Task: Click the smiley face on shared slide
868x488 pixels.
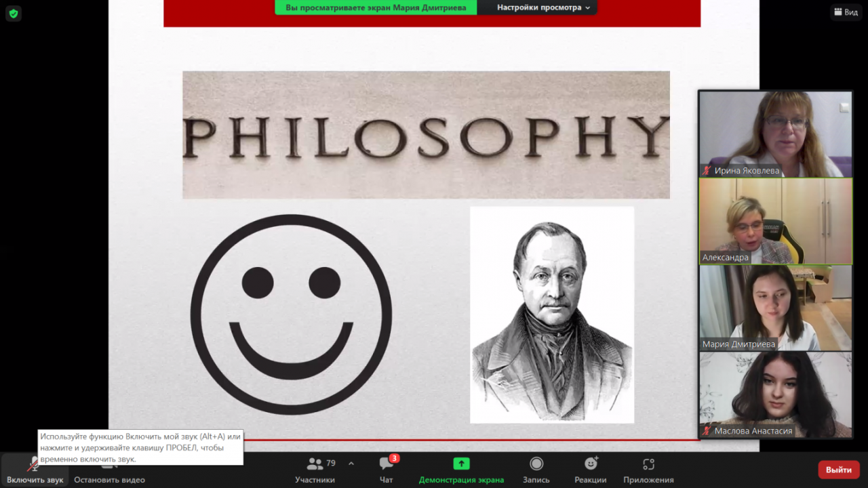Action: pyautogui.click(x=291, y=314)
